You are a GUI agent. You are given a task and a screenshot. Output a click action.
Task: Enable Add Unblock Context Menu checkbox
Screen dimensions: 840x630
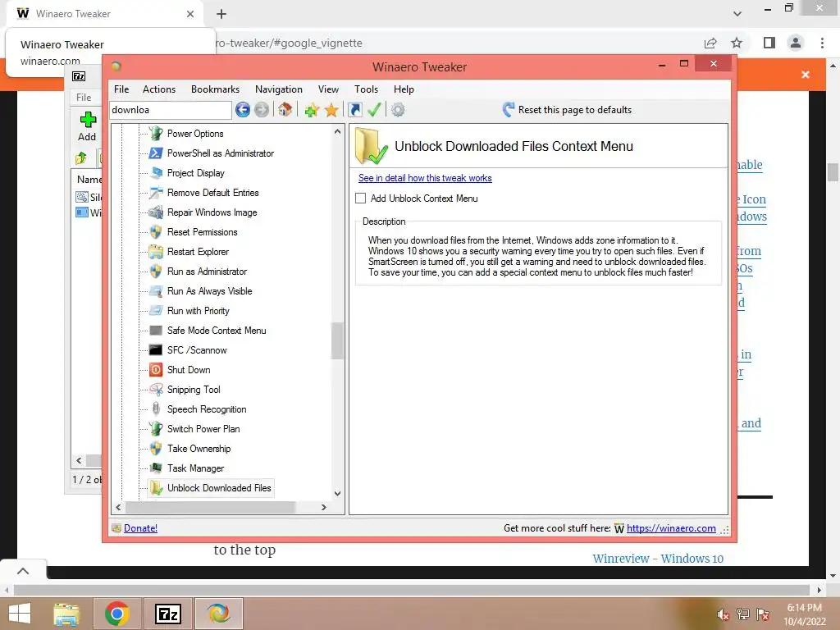click(x=361, y=199)
